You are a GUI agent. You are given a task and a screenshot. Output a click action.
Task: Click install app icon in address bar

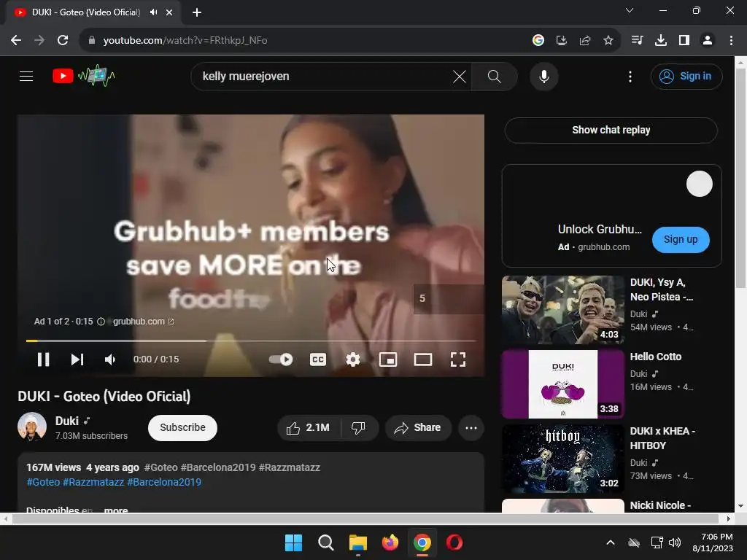tap(561, 41)
